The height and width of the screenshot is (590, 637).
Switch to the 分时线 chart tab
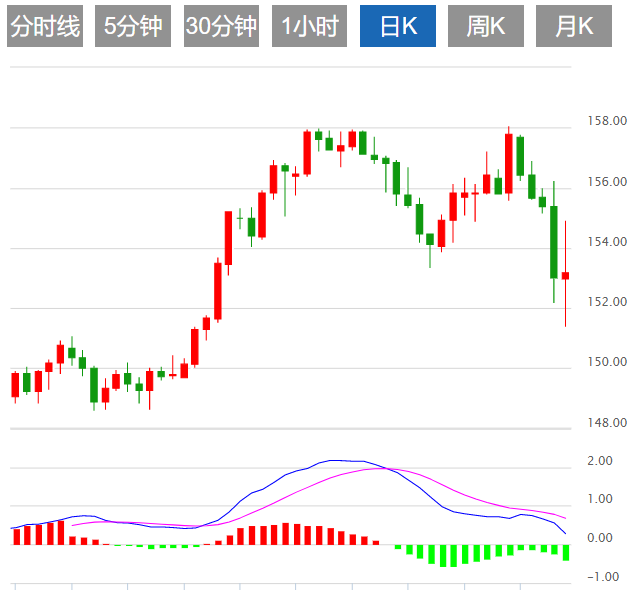click(x=45, y=26)
